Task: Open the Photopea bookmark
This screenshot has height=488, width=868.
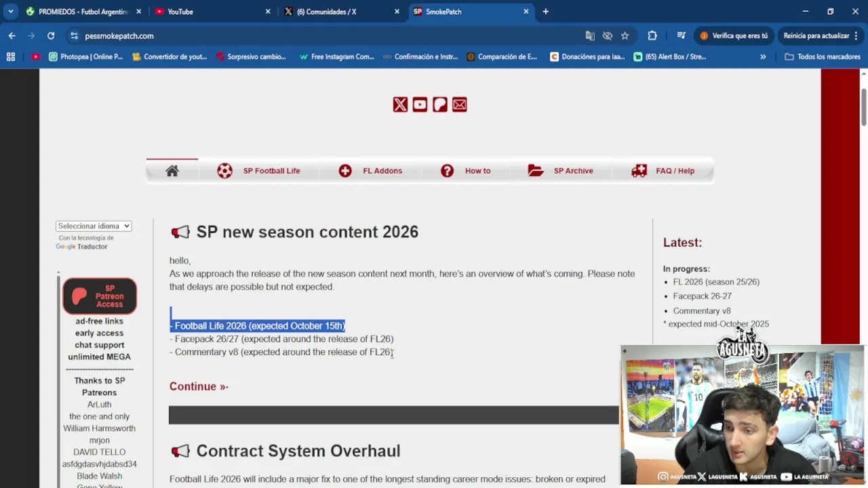Action: [86, 57]
